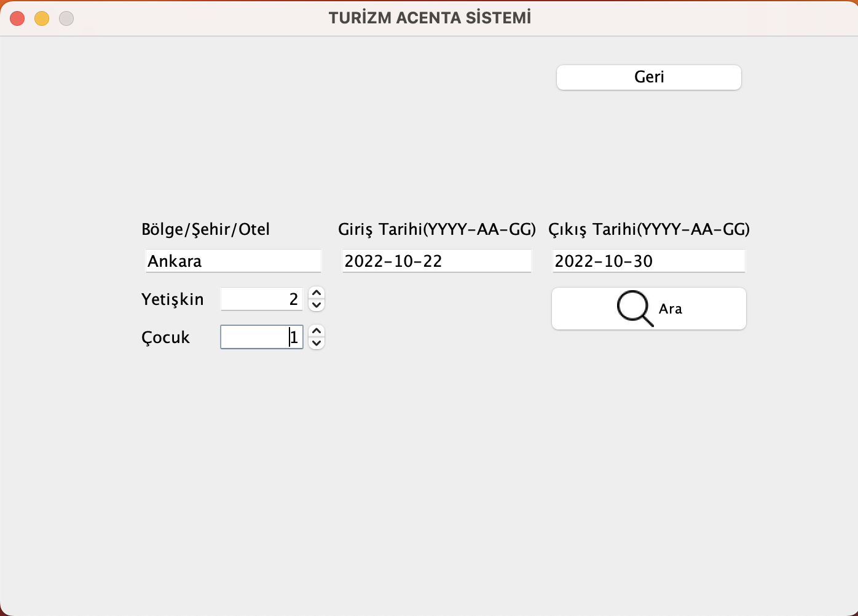Click the magnifying glass icon on the Ara button
This screenshot has width=858, height=616.
634,308
